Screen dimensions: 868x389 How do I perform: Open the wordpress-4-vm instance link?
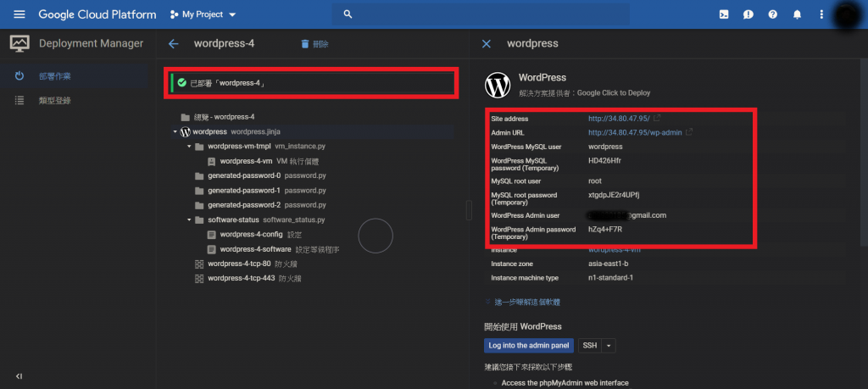click(615, 250)
